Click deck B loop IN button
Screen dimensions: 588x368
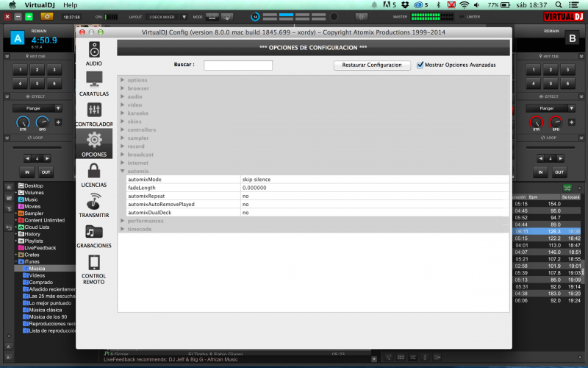click(540, 172)
